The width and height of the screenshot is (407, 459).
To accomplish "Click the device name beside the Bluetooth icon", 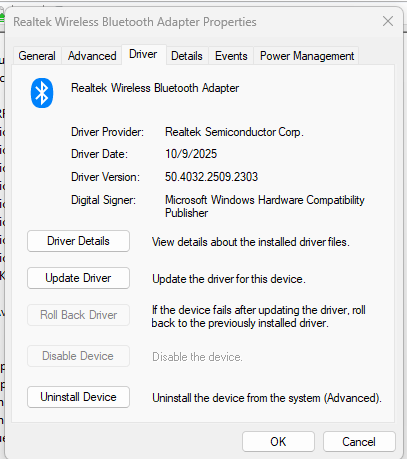I will [155, 88].
